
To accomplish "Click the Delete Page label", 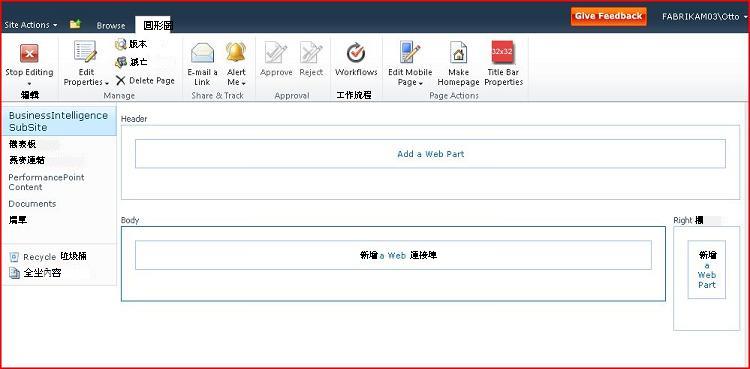I will tap(152, 81).
